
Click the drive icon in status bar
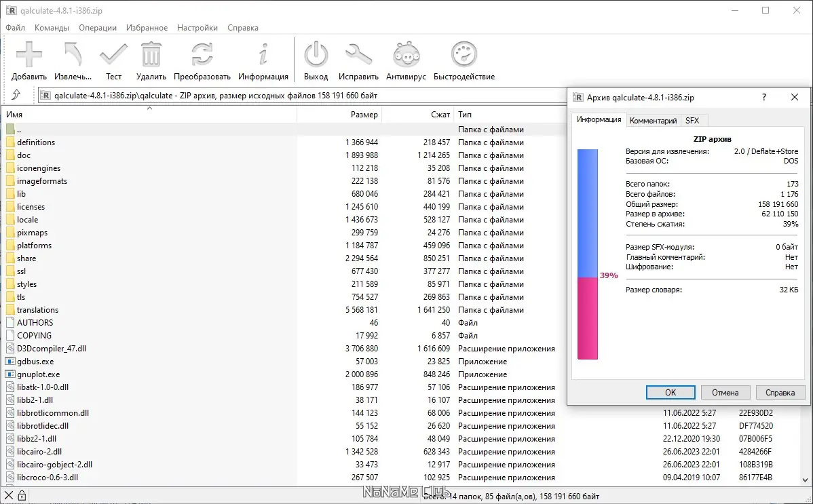pyautogui.click(x=8, y=496)
